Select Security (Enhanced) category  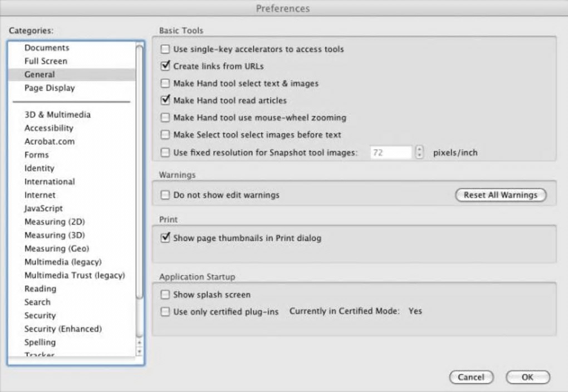63,329
